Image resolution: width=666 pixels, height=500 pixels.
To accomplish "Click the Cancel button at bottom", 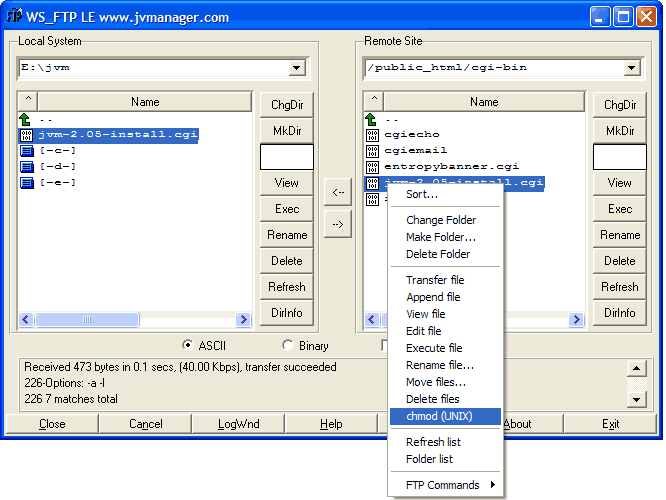I will tap(145, 424).
